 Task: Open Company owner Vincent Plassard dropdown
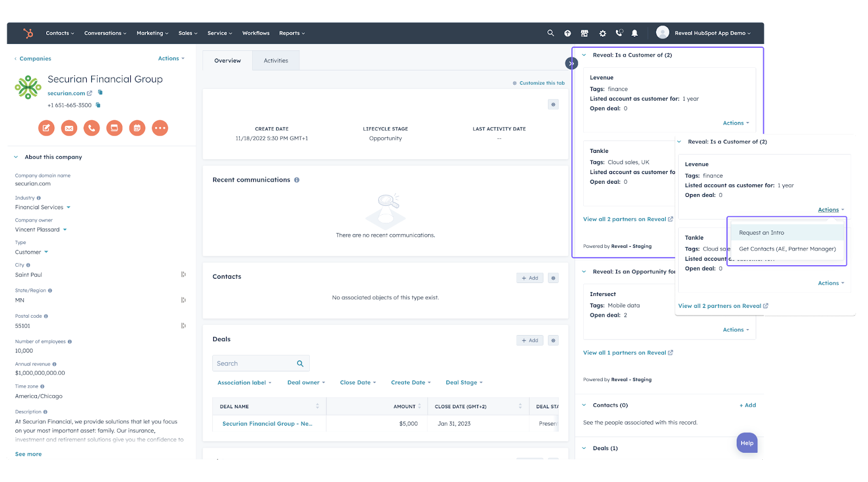(x=41, y=229)
